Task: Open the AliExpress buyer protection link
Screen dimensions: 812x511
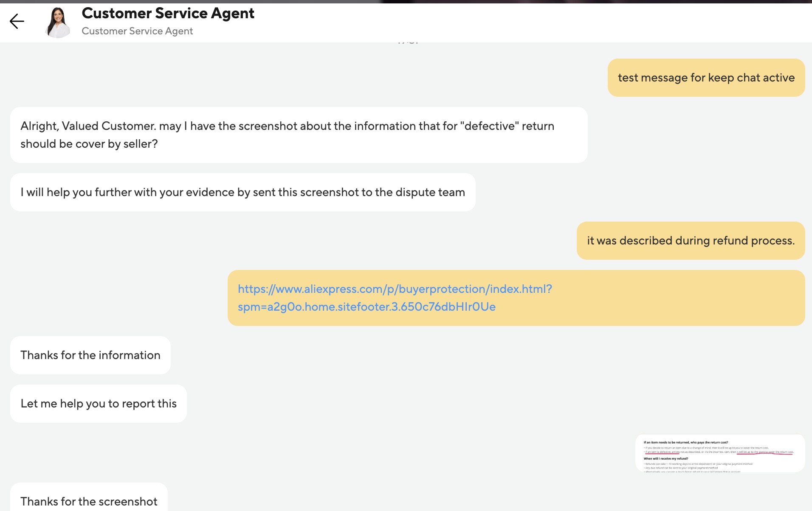Action: pyautogui.click(x=395, y=289)
